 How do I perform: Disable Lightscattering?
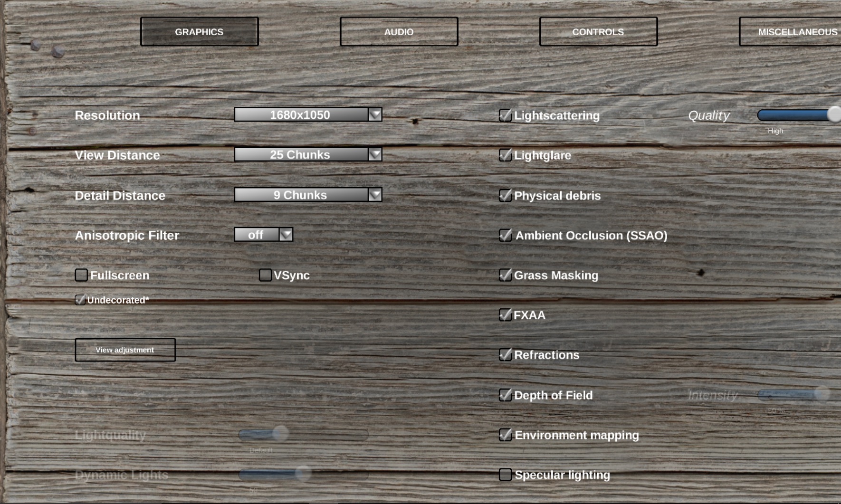(505, 115)
